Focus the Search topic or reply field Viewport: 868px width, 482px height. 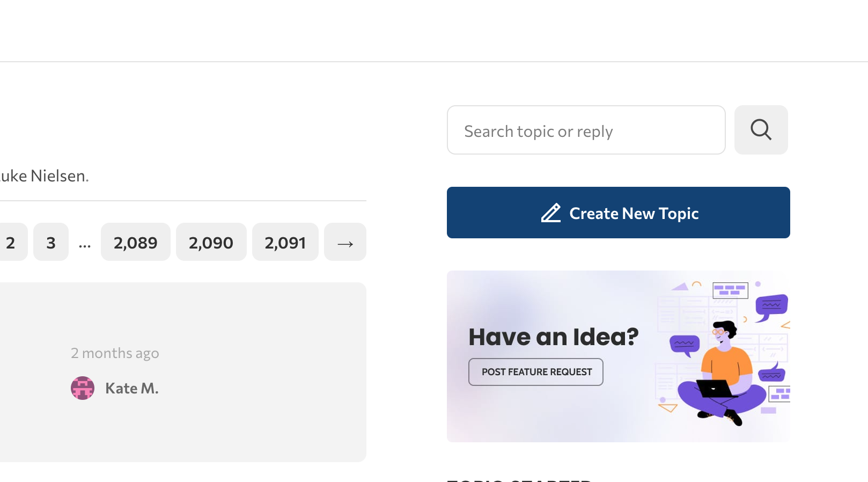586,130
